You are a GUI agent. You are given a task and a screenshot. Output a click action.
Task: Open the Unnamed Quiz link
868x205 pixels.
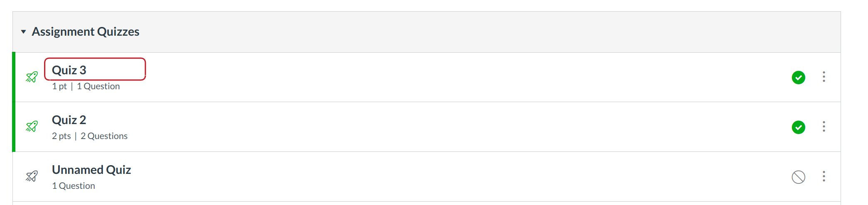tap(91, 170)
